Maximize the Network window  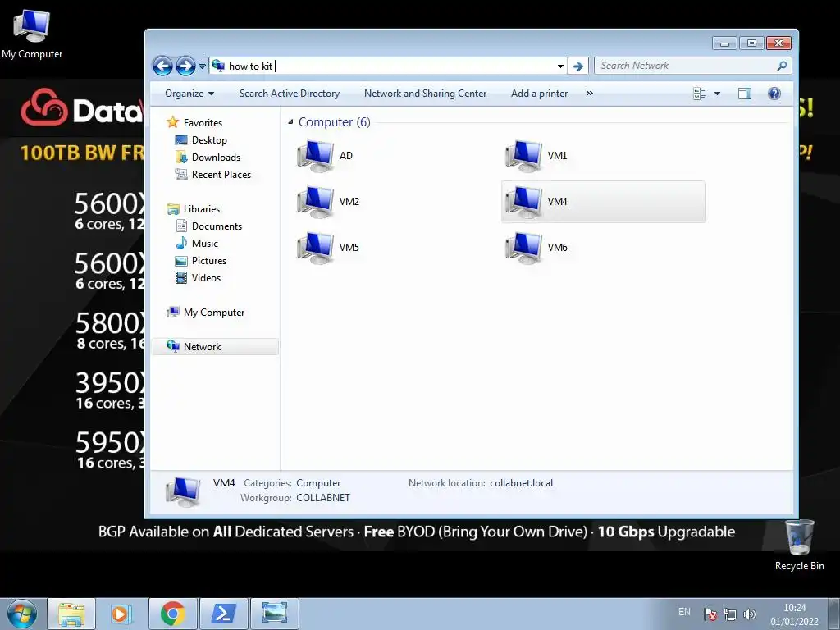[751, 43]
